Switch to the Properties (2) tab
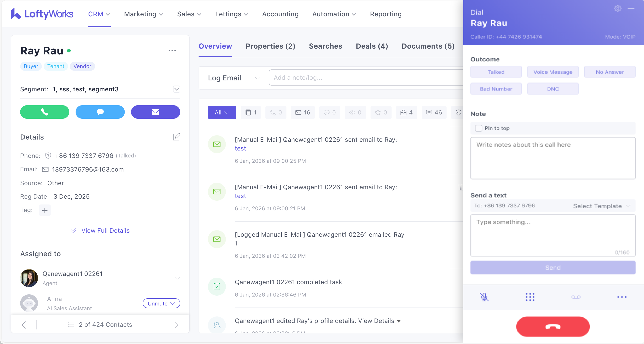The width and height of the screenshot is (644, 344). [270, 46]
